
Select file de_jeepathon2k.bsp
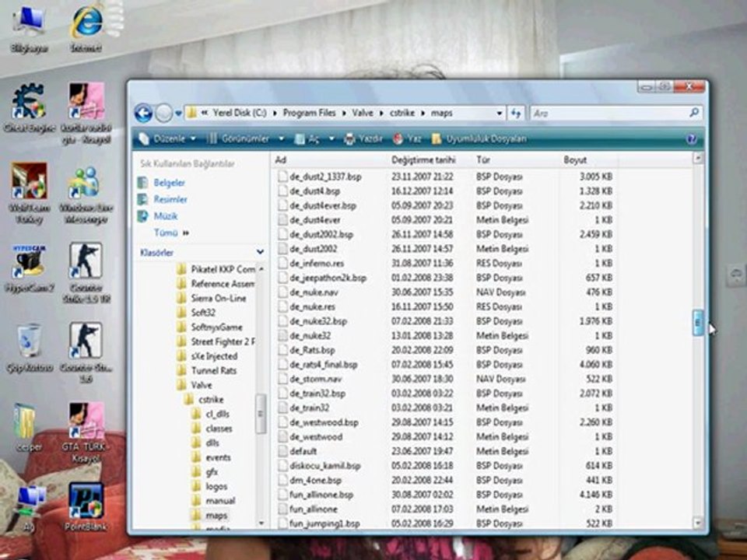(x=328, y=278)
